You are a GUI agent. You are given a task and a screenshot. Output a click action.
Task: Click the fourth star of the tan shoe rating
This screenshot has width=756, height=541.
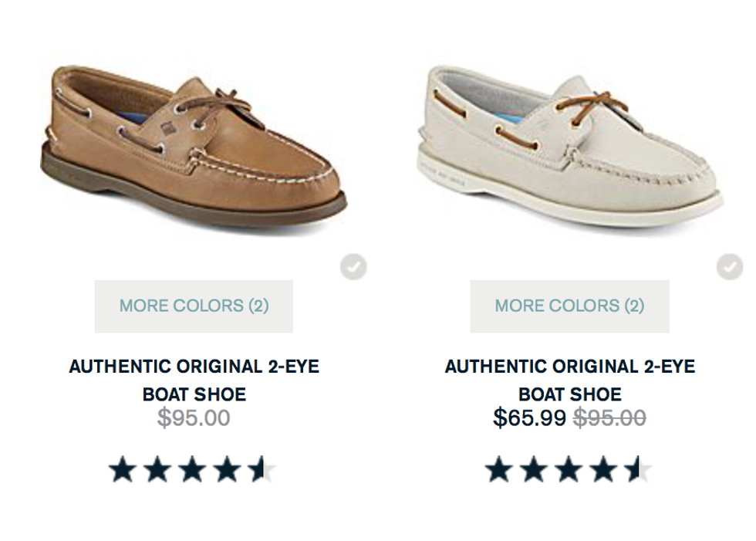[x=227, y=469]
